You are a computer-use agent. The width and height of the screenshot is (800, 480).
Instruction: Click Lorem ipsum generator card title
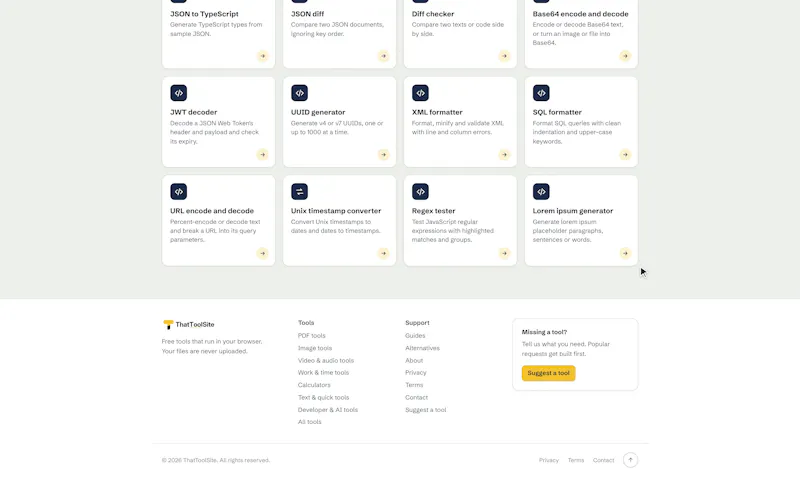click(573, 211)
